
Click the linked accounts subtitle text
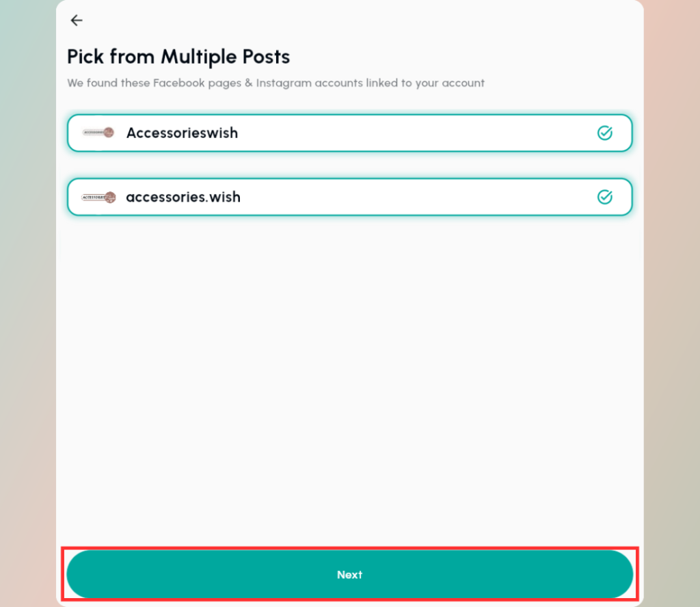(x=275, y=83)
